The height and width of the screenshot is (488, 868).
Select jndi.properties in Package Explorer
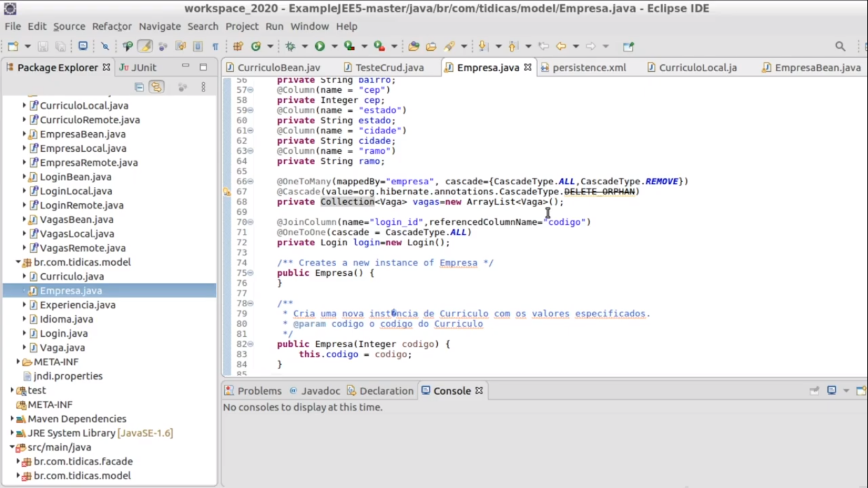(x=68, y=376)
